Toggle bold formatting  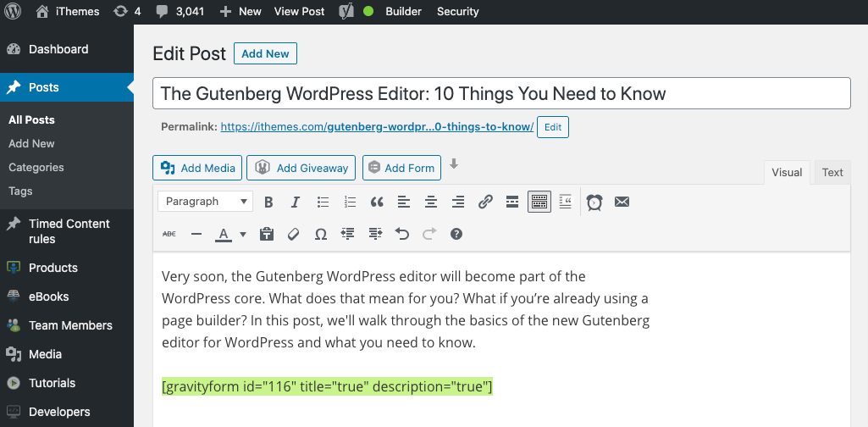click(x=268, y=202)
